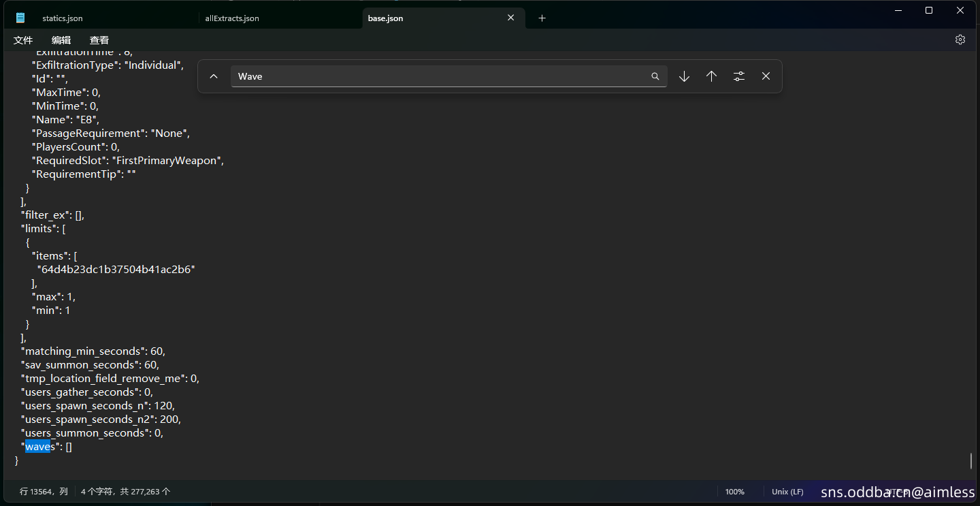Click the magnifier search icon in find bar
This screenshot has width=980, height=506.
click(655, 76)
